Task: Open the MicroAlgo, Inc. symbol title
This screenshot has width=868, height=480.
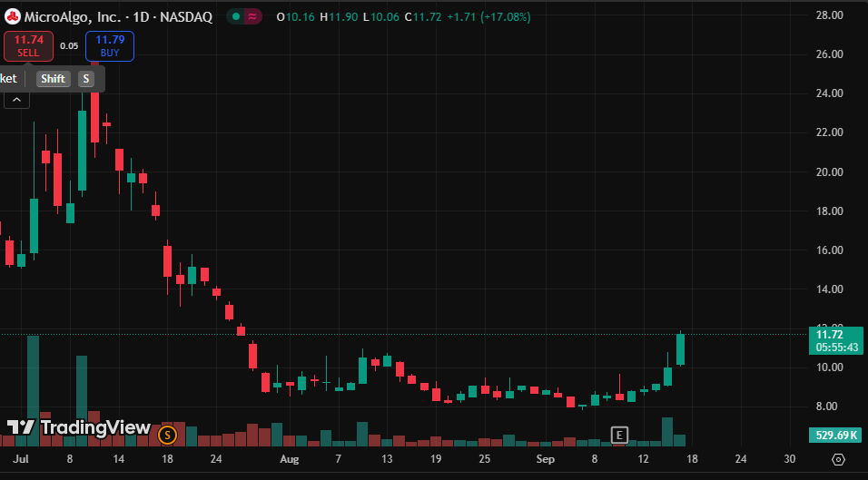Action: 118,16
